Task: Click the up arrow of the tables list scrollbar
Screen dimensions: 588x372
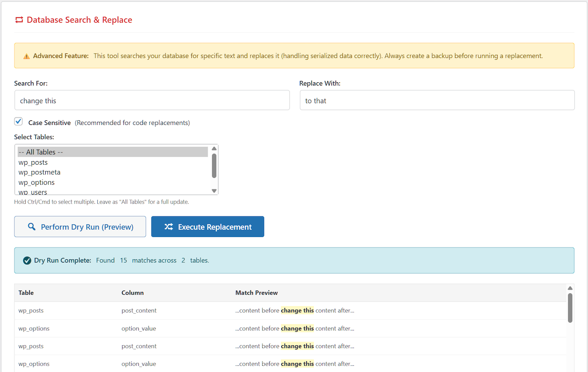Action: point(214,148)
